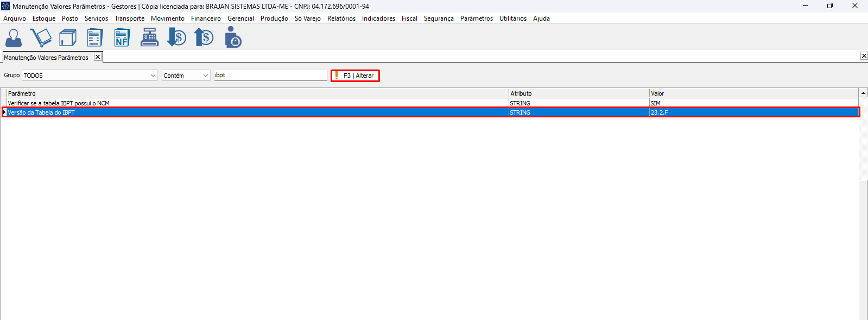Open the Utilitários menu
Viewport: 868px width, 320px height.
(512, 18)
